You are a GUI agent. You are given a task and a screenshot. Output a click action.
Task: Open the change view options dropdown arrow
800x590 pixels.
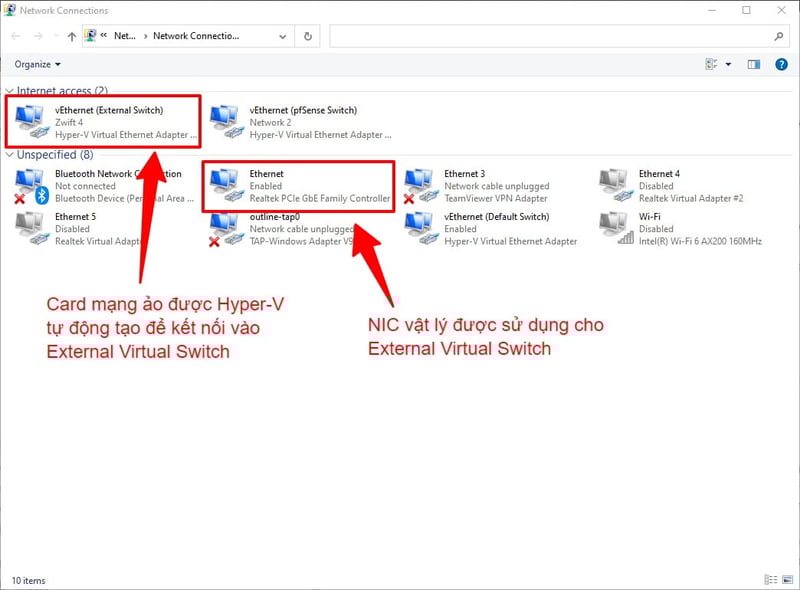[728, 64]
